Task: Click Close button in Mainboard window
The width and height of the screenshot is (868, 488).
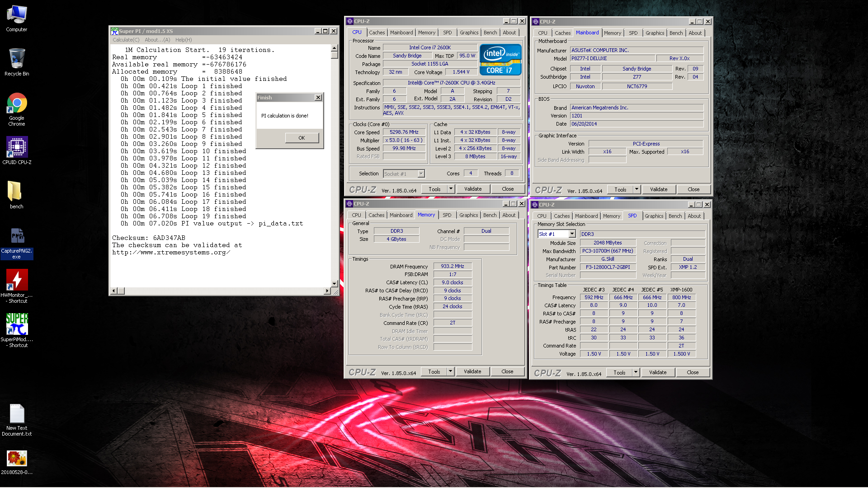Action: tap(693, 189)
